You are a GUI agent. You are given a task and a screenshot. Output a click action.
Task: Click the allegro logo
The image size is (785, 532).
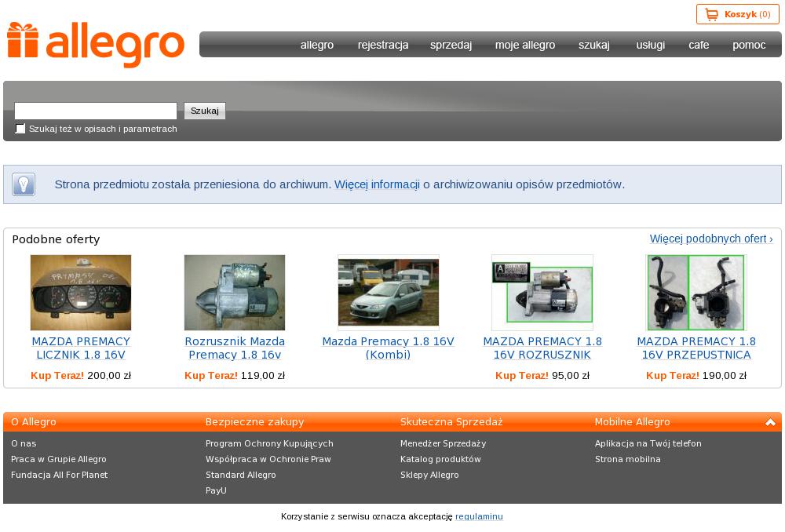(96, 45)
